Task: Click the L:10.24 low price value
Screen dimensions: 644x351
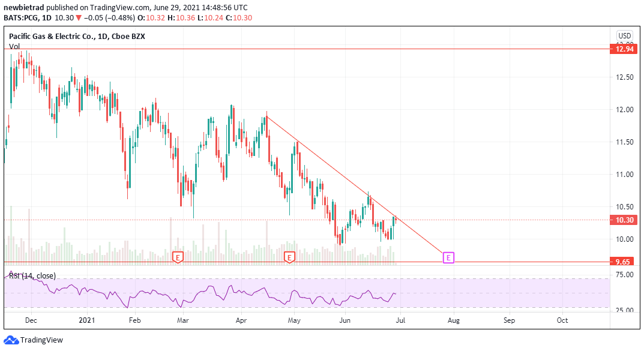Action: [x=210, y=17]
